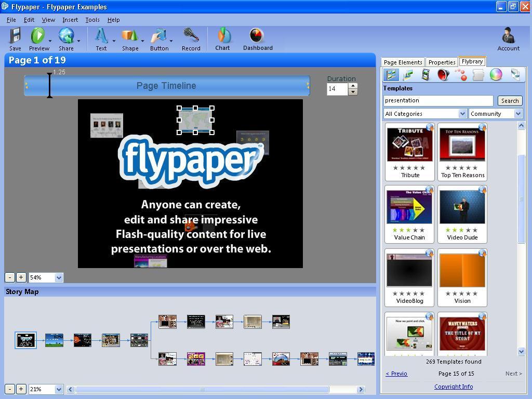Switch to the Flybrary tab
The height and width of the screenshot is (399, 532).
(472, 61)
